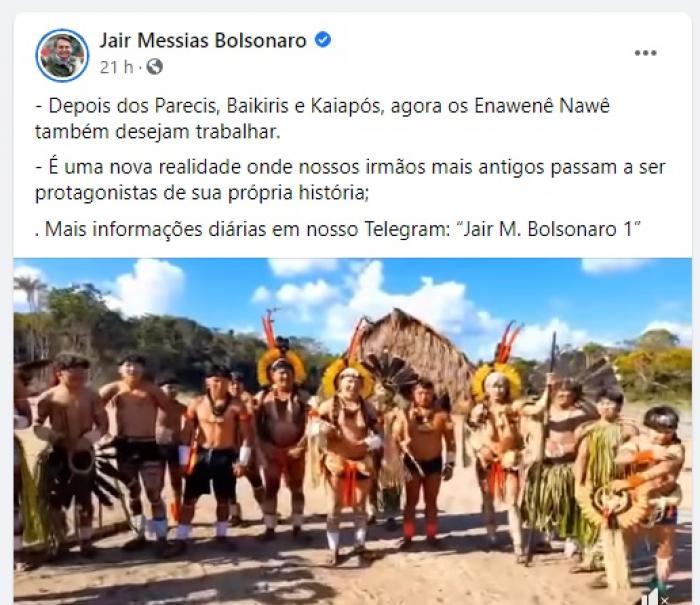Click the Telegram 'Jair M. Bolsonaro 1' line

(x=338, y=229)
